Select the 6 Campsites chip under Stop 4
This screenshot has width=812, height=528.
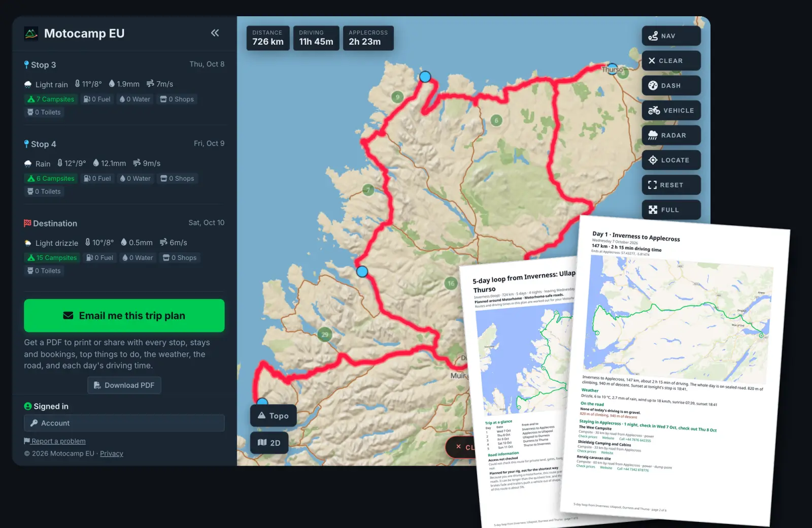51,179
